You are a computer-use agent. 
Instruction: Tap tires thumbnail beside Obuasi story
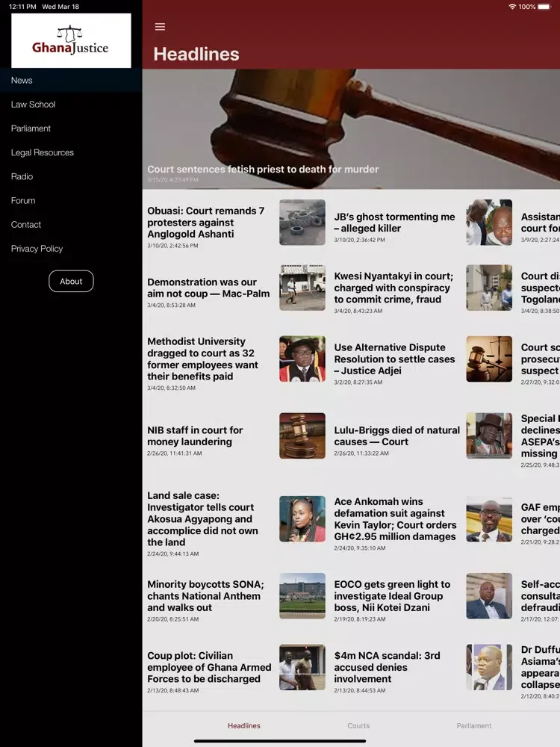click(x=302, y=222)
